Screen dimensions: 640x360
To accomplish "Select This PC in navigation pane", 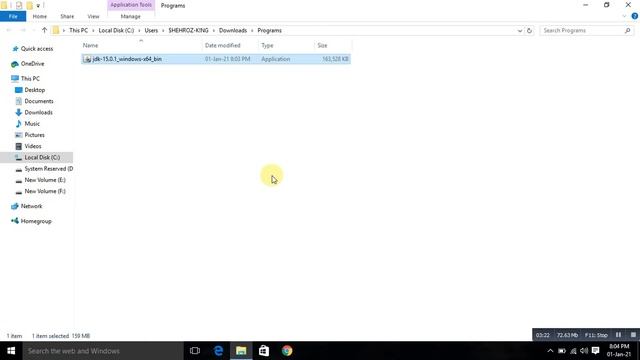I will pos(30,78).
